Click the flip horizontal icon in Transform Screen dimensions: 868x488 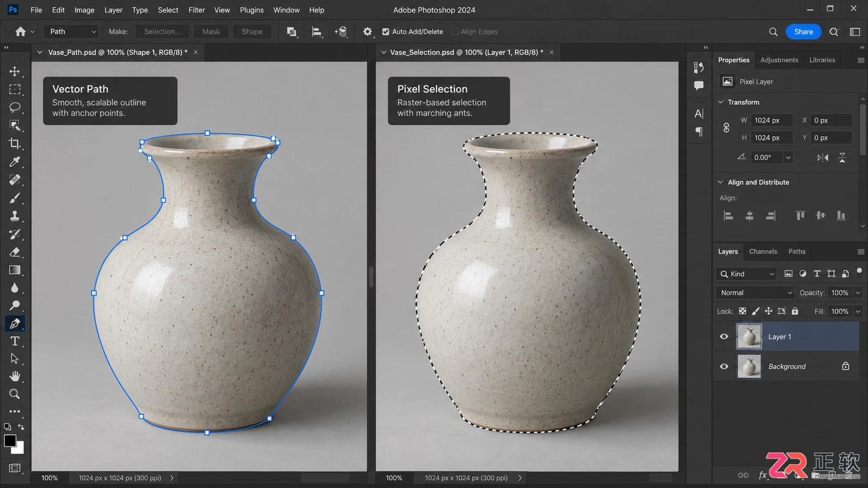click(x=823, y=157)
